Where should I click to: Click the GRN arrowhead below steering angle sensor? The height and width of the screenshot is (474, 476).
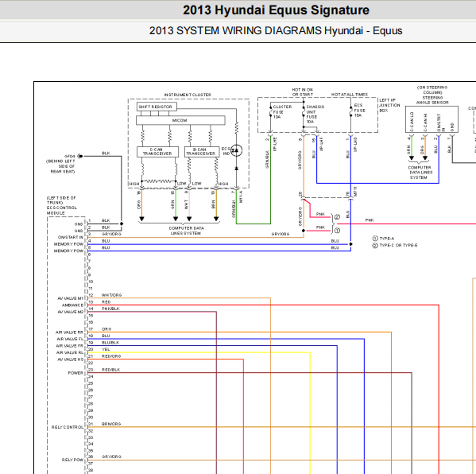pos(412,158)
